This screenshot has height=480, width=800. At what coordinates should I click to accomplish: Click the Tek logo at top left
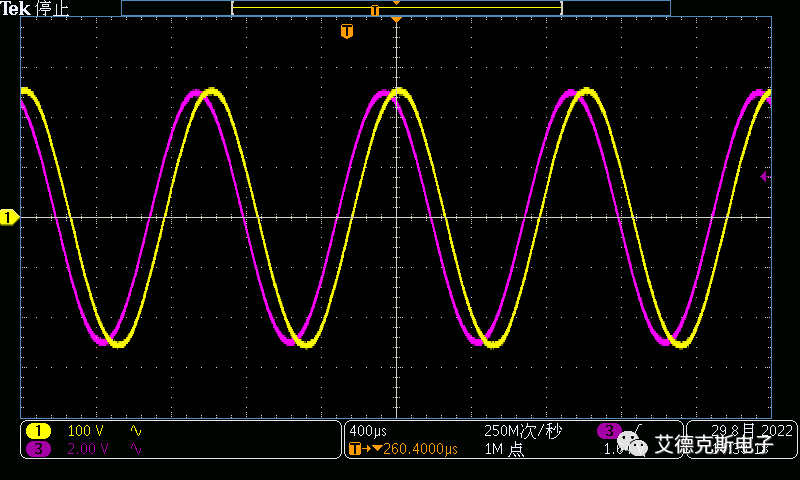(x=17, y=9)
